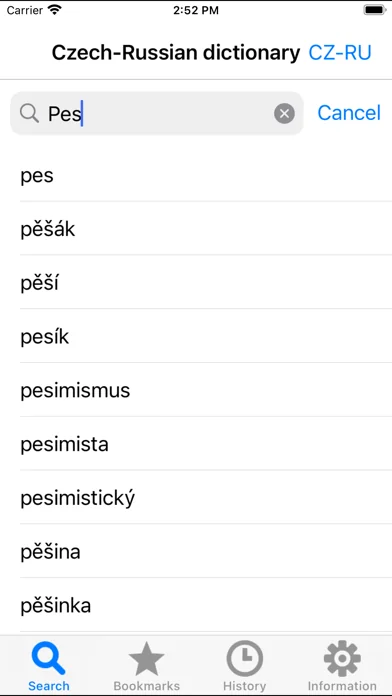
Task: Select the Search tab icon
Action: coord(49,666)
